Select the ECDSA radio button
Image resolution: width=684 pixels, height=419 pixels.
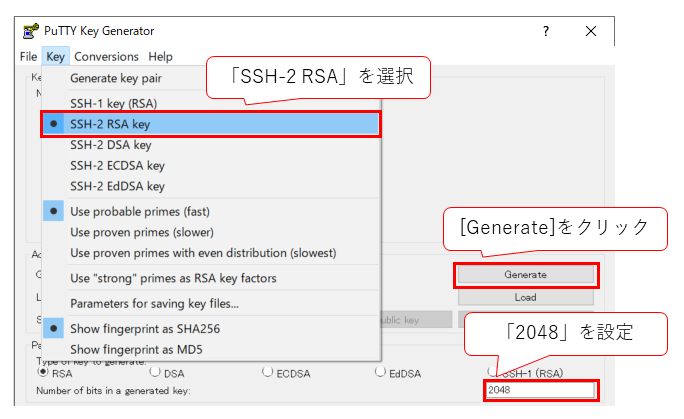click(x=267, y=372)
